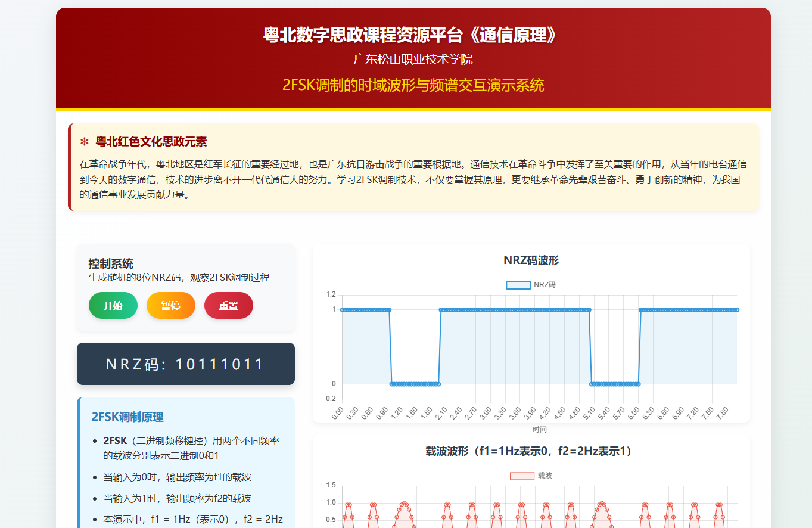Reset the simulation using the 重置 button
This screenshot has height=528, width=812.
(x=228, y=306)
